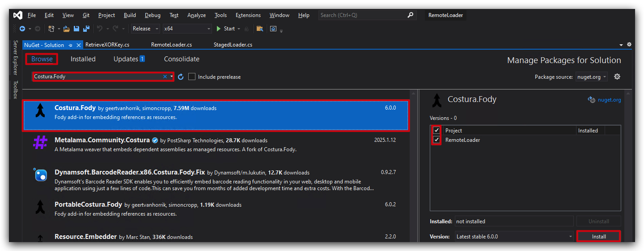Open the window options gear at tab bar end

pos(629,45)
